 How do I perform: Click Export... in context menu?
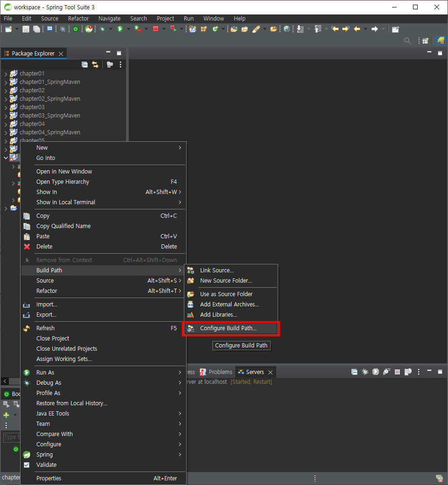coord(104,315)
